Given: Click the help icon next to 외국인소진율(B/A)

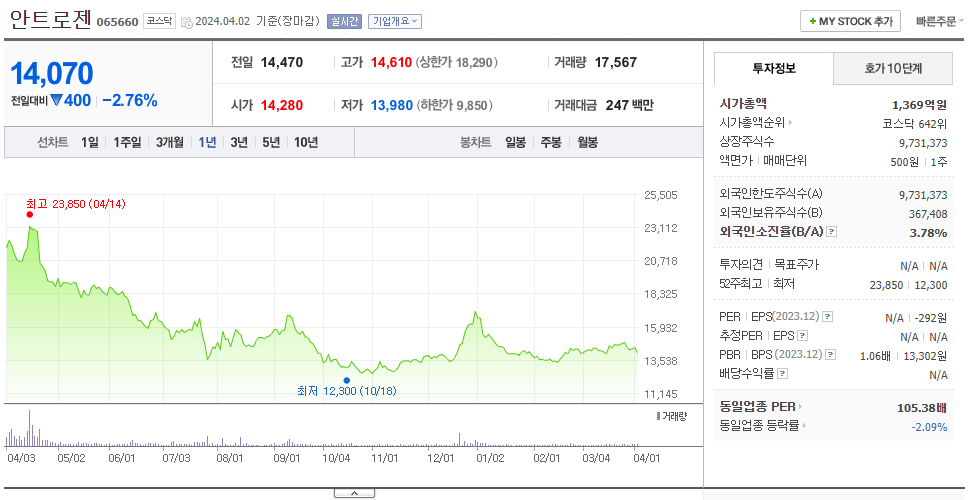Looking at the screenshot, I should 832,232.
